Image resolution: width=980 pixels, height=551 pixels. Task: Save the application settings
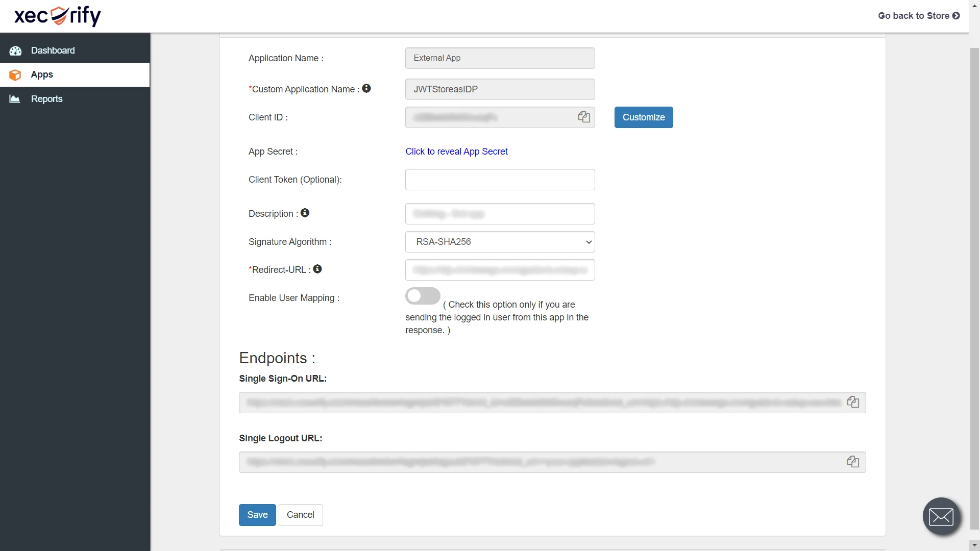click(257, 515)
